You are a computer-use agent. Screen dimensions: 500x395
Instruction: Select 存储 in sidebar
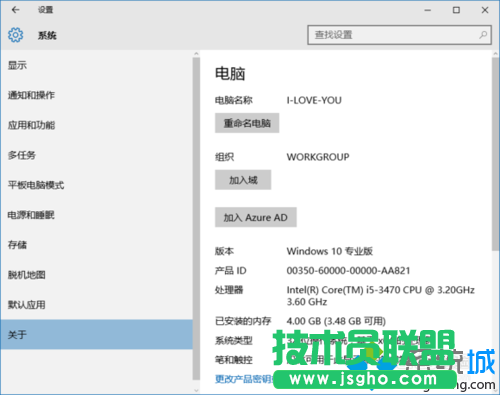(x=96, y=245)
